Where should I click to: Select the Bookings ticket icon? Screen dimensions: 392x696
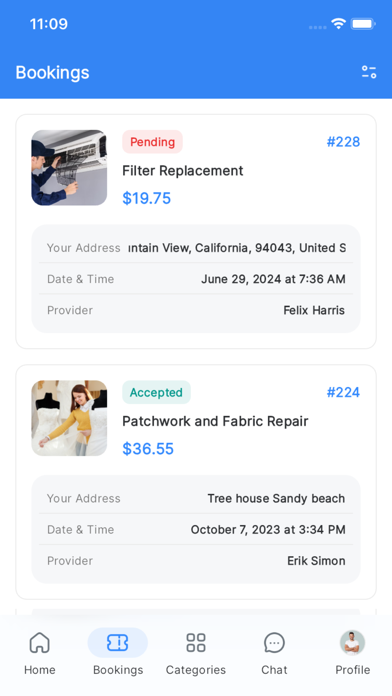[118, 643]
